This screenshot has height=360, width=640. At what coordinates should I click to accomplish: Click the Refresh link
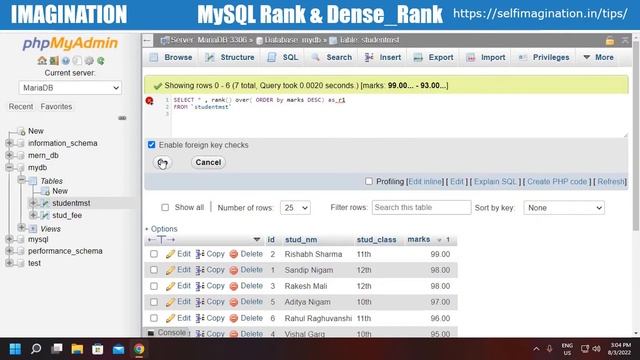pos(611,182)
